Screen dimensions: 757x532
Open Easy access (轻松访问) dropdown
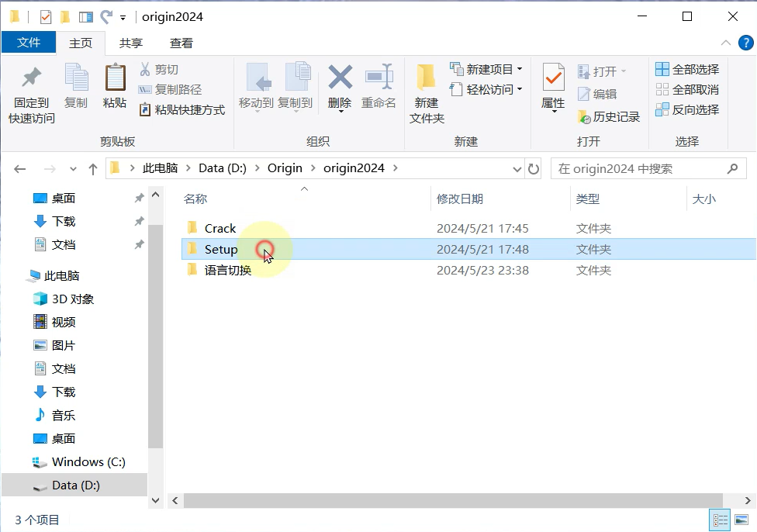point(486,90)
